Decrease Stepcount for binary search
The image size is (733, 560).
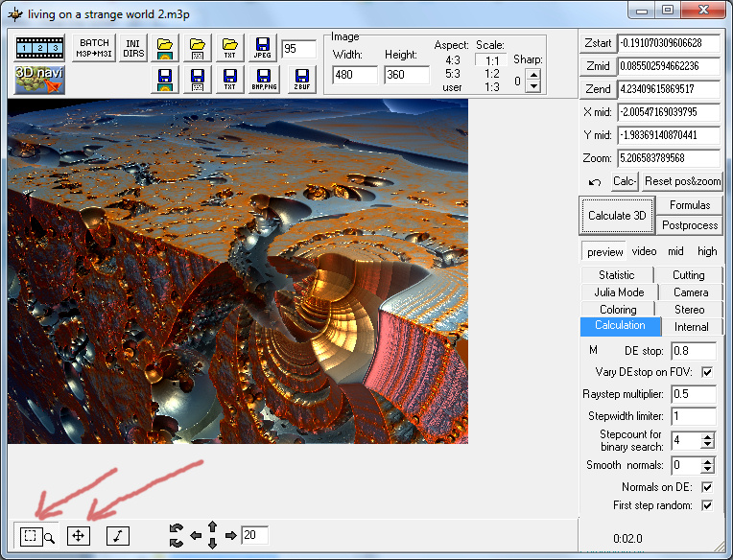click(x=708, y=444)
